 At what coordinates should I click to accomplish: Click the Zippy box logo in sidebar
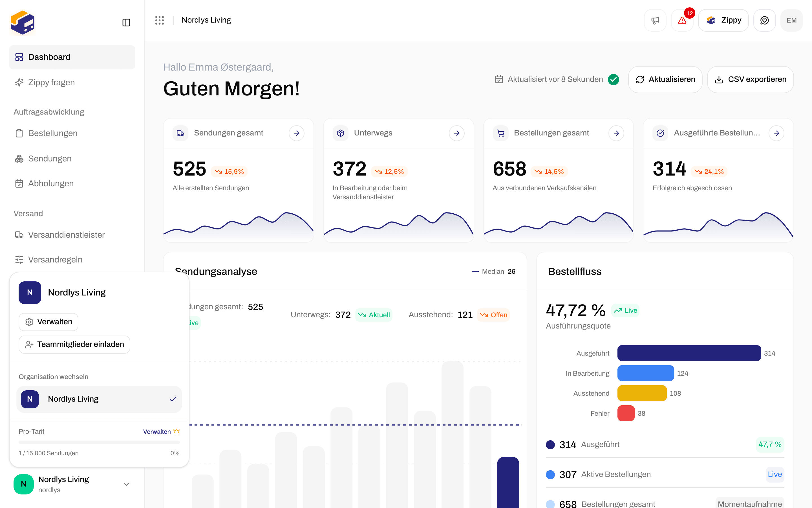pos(23,23)
